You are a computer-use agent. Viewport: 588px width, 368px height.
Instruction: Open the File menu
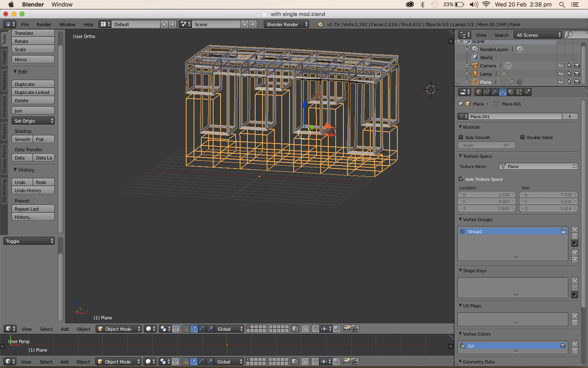25,24
